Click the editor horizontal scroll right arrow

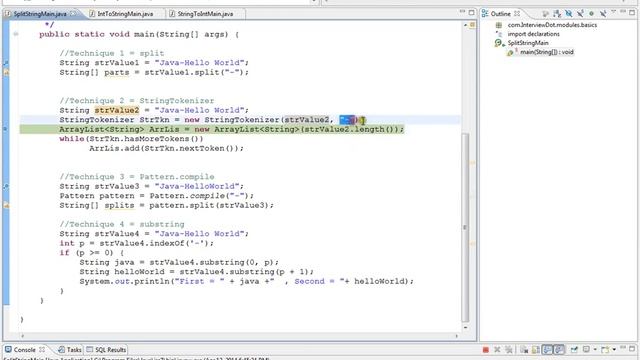[x=456, y=336]
